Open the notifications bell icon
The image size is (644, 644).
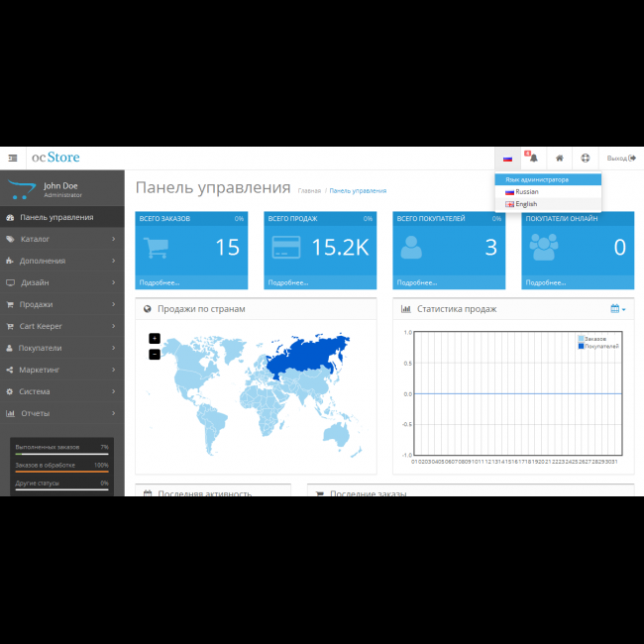533,158
